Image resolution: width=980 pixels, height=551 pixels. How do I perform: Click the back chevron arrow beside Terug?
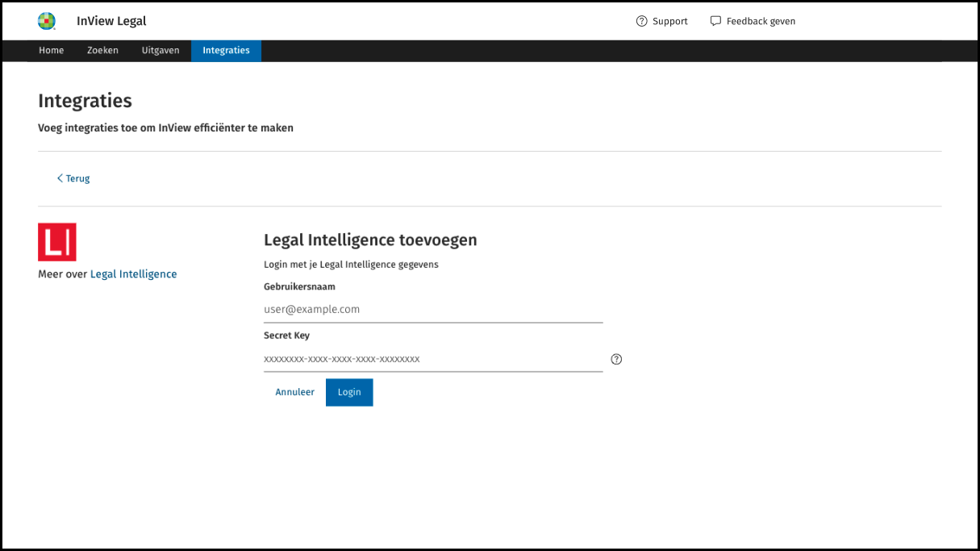click(x=60, y=178)
